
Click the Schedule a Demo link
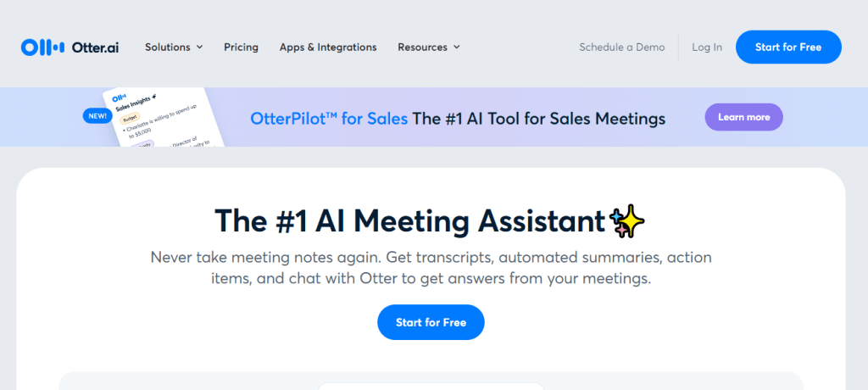point(622,47)
